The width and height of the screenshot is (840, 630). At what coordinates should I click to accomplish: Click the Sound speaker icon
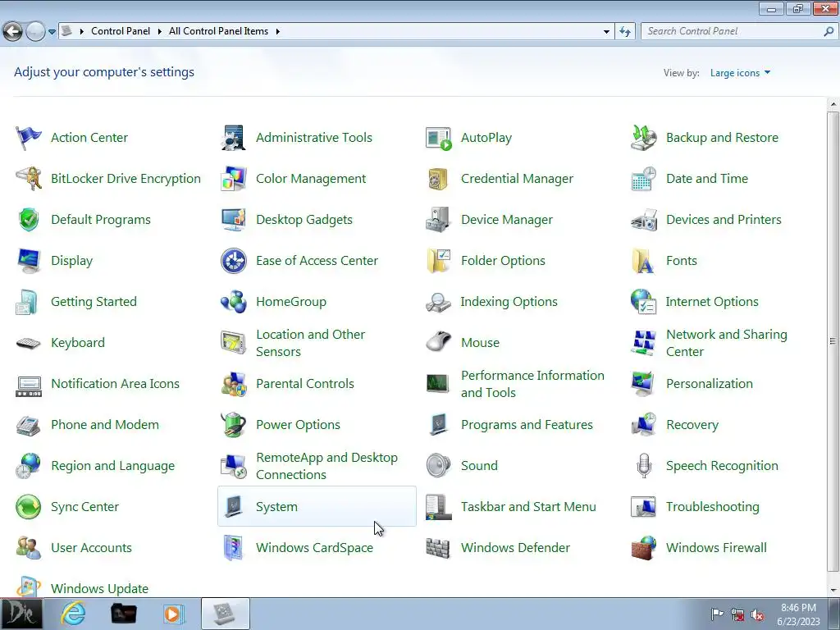pyautogui.click(x=439, y=466)
